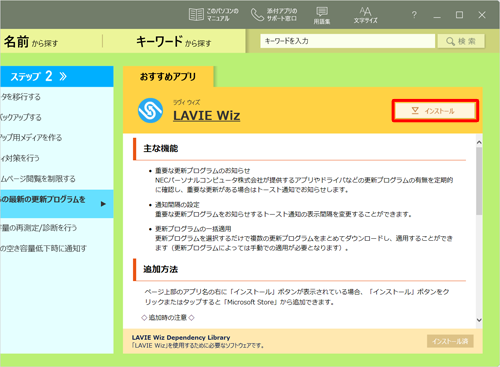The image size is (500, 367).
Task: Expand ステップ 2 header chevrons
Action: coord(63,76)
